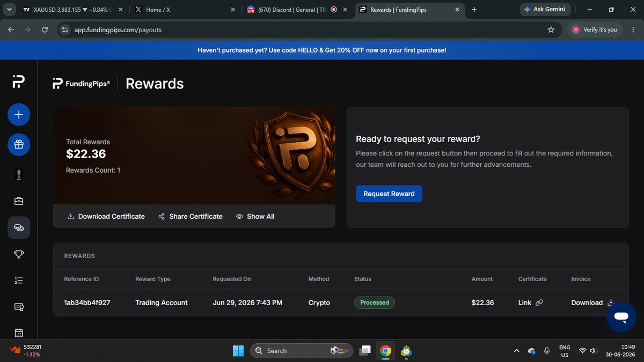Bookmark this page with star icon
Screen dimensions: 644x362
point(551,29)
